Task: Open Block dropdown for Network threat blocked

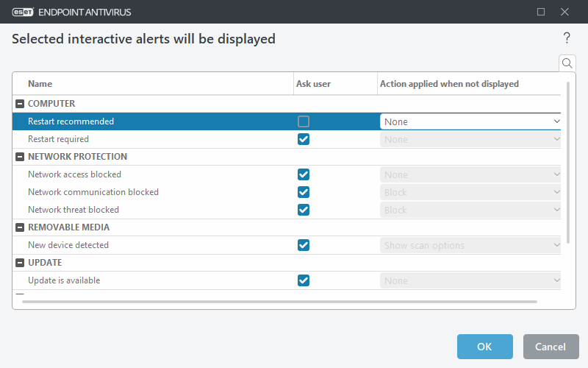Action: [470, 210]
